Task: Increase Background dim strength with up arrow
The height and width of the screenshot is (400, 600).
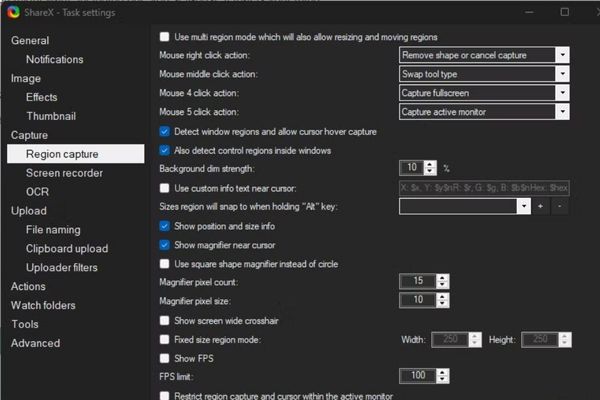Action: click(x=430, y=164)
